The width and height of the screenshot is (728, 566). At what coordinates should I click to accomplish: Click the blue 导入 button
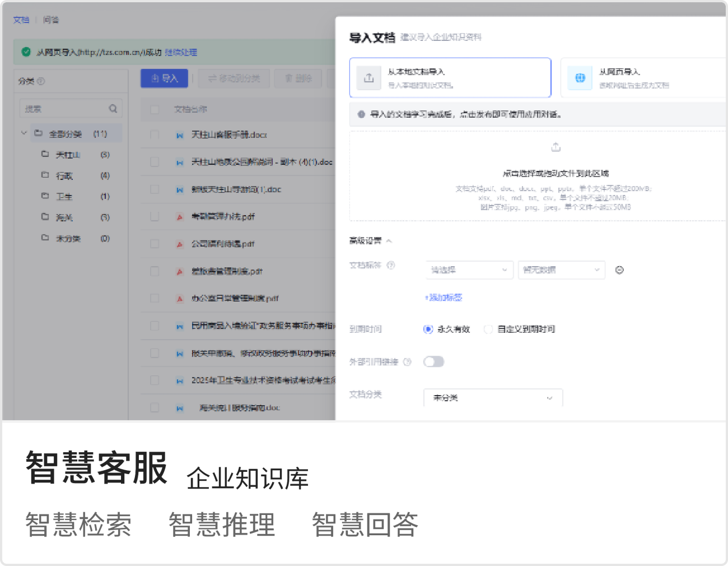click(x=164, y=78)
